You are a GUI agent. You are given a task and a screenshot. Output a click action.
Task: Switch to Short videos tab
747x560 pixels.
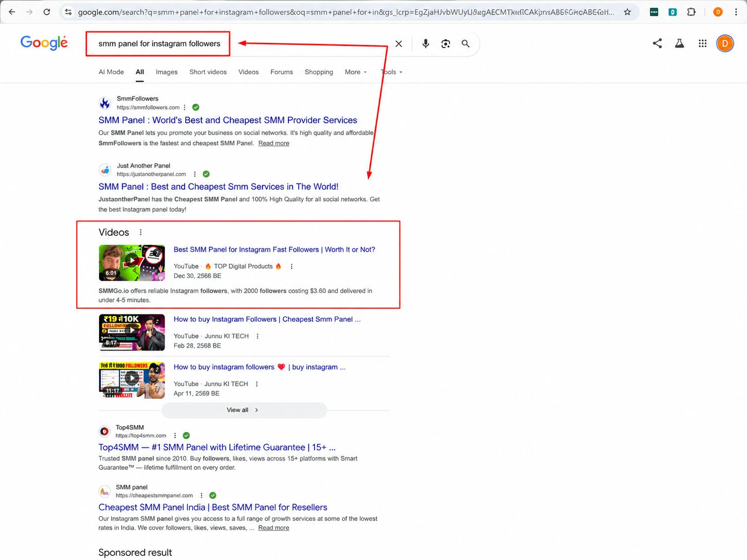pos(208,72)
